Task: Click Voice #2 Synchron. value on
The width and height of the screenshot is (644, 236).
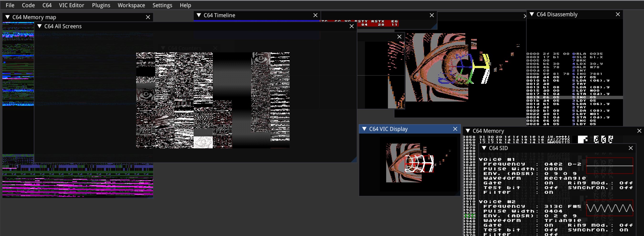Action: tap(624, 230)
